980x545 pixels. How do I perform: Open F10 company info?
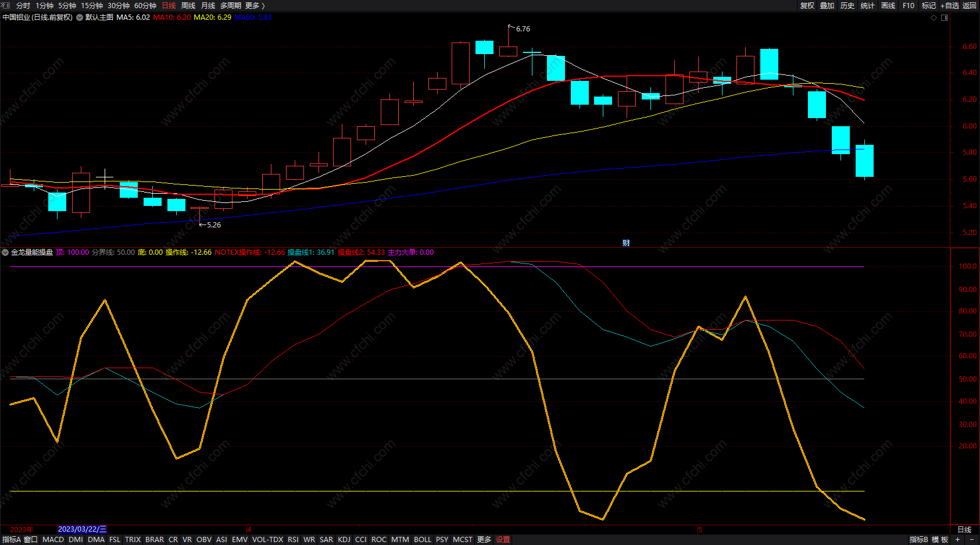point(909,6)
